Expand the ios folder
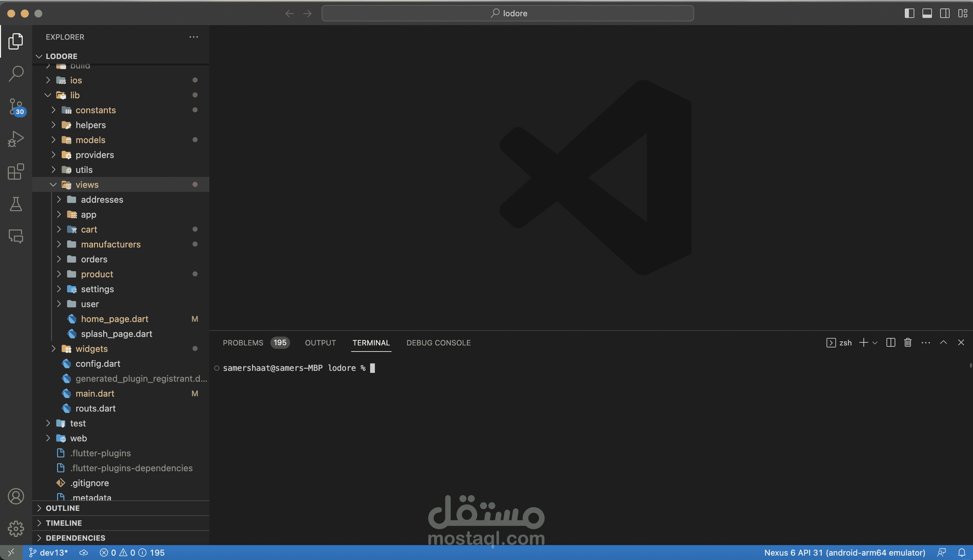Screen dimensions: 973x560 [121, 80]
